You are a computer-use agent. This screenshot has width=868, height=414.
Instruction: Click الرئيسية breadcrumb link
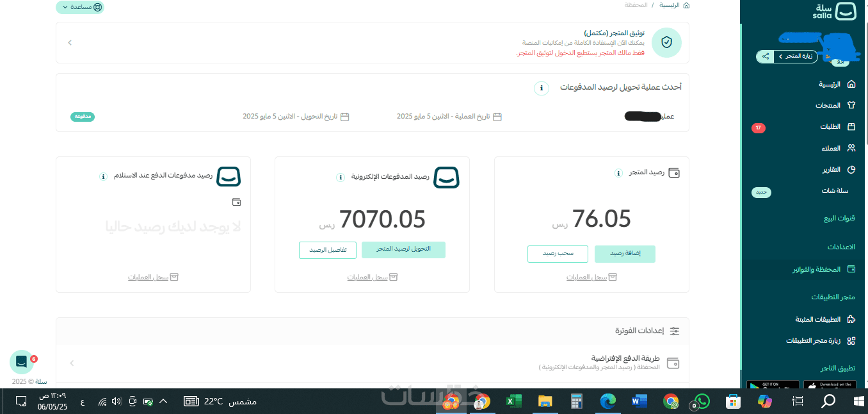670,5
